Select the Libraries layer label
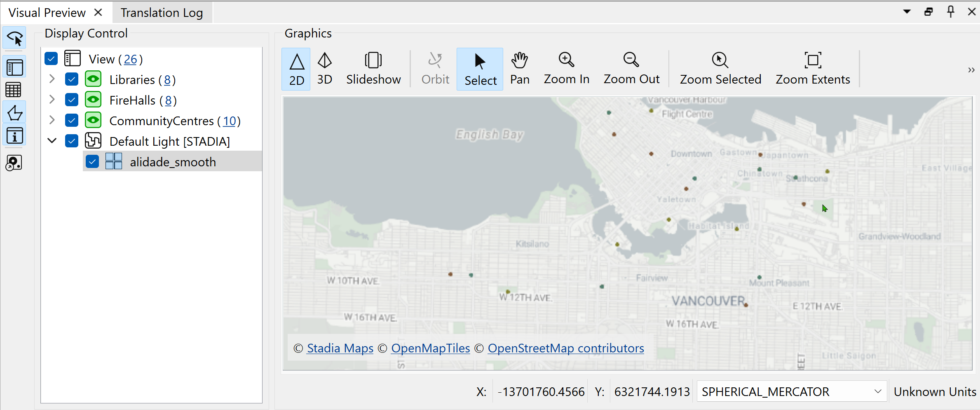This screenshot has width=980, height=410. [132, 80]
